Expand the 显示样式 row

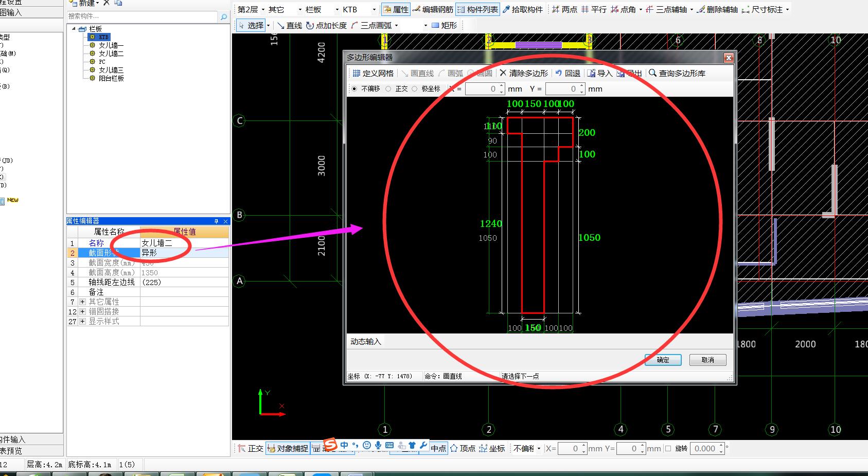point(82,321)
